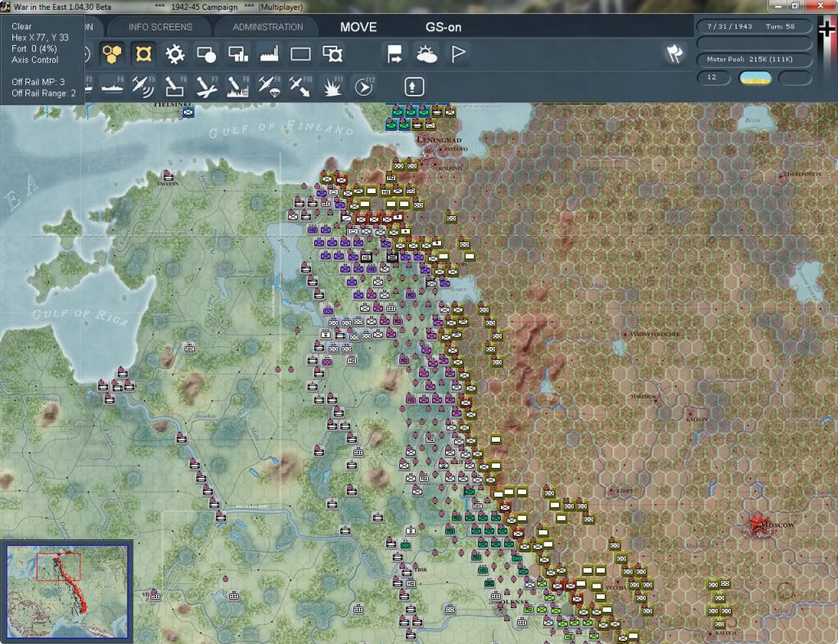Click the rectangle-with-gear toolbar icon

332,54
